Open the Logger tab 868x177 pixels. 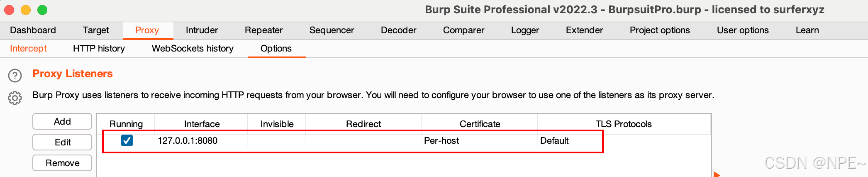pos(525,30)
